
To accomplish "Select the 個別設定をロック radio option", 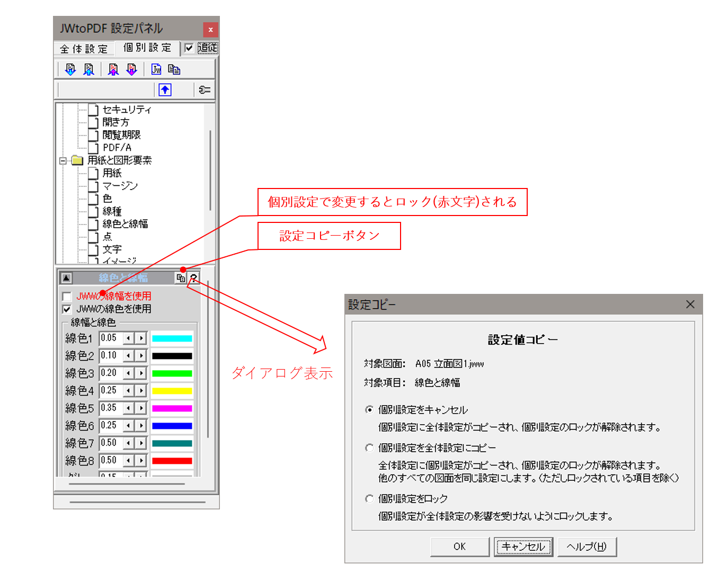I will [369, 498].
